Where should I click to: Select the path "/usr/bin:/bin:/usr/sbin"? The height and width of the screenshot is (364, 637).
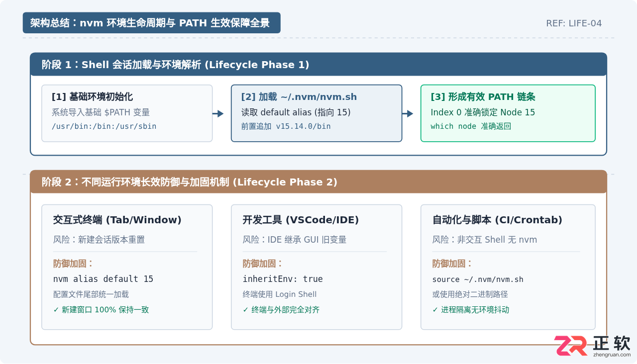click(104, 126)
